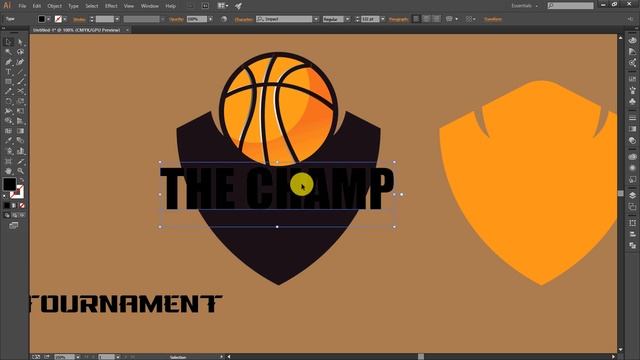This screenshot has height=360, width=640.
Task: Select the Magic Wand tool
Action: (8, 52)
